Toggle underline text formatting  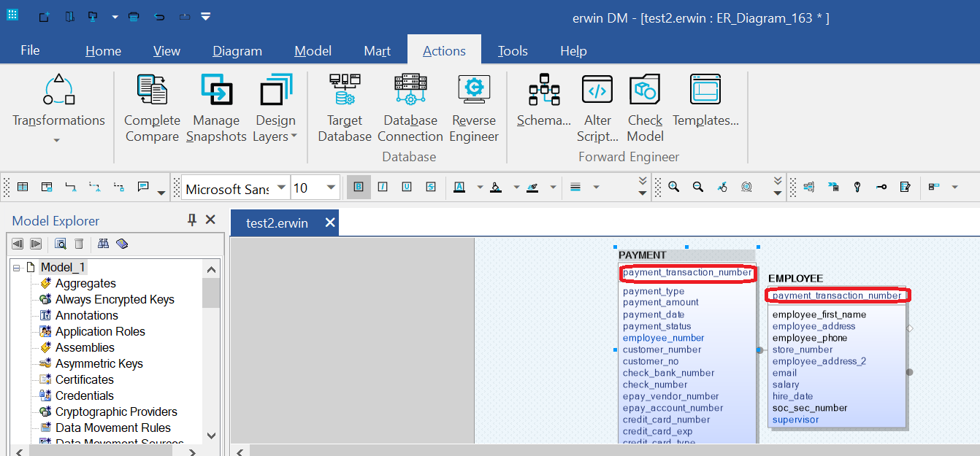(407, 188)
